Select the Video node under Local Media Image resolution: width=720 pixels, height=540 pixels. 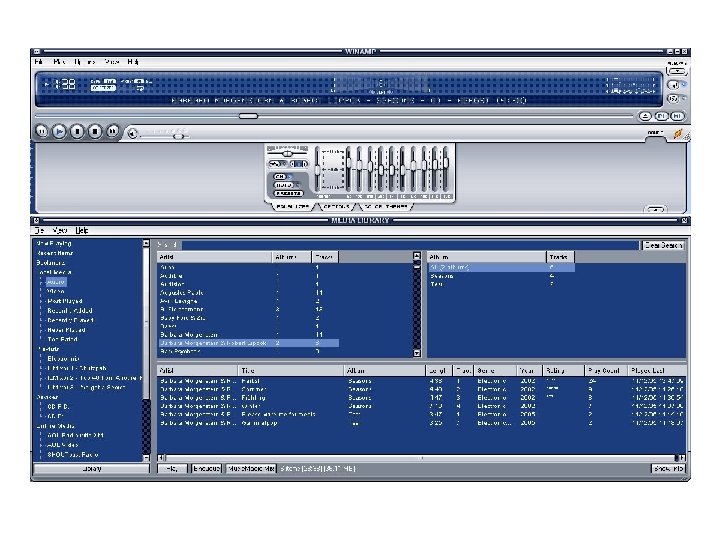pyautogui.click(x=56, y=291)
